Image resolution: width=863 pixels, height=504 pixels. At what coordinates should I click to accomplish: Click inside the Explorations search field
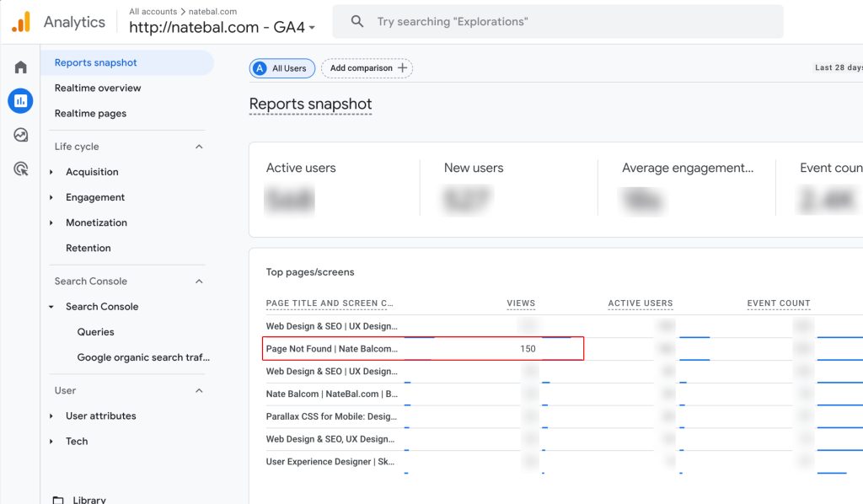pos(556,21)
